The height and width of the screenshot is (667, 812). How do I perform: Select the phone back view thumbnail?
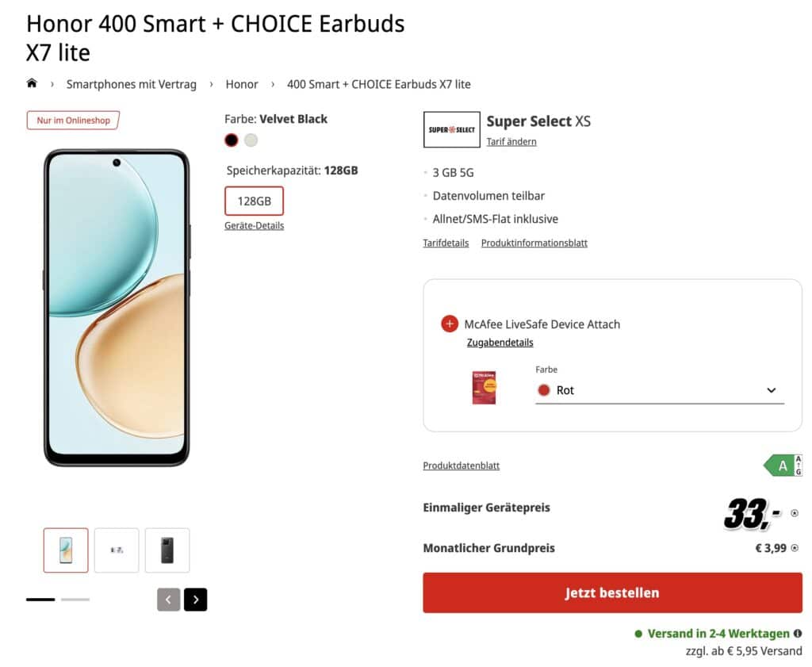coord(167,550)
